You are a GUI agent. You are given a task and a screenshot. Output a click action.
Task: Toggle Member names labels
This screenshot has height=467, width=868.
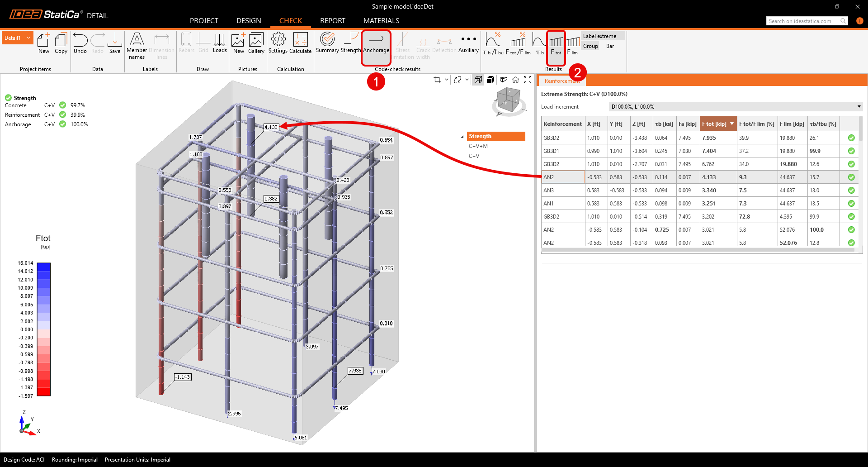point(137,46)
